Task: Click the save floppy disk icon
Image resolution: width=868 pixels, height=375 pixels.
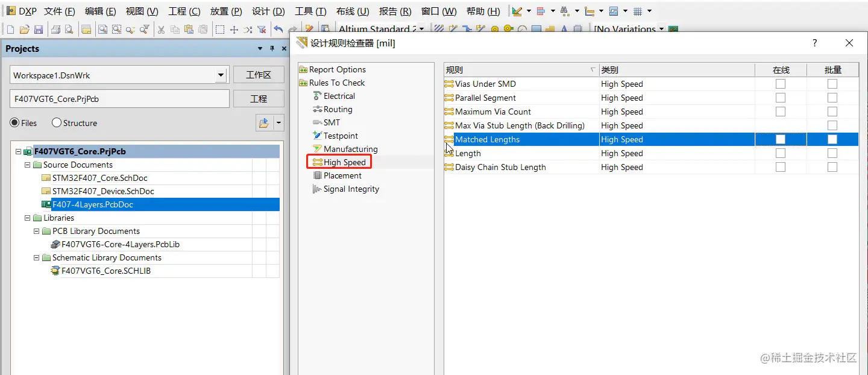Action: [x=39, y=30]
